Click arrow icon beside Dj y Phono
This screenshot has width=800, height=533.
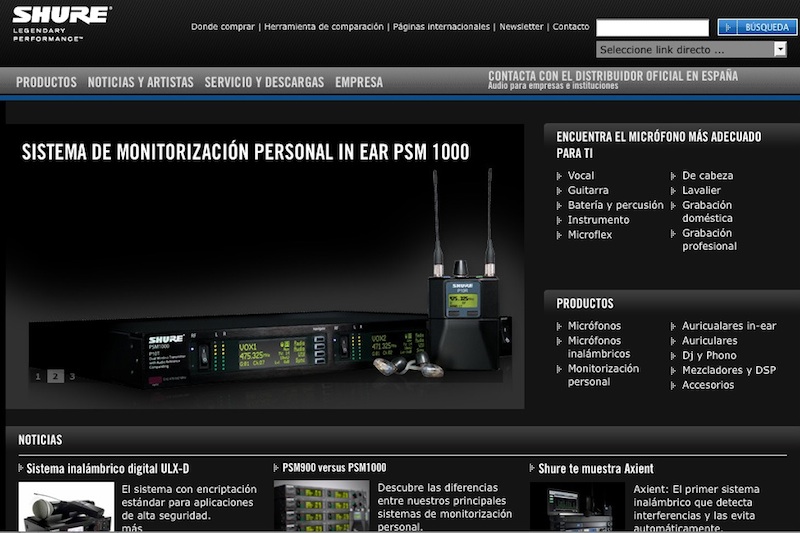pos(673,356)
